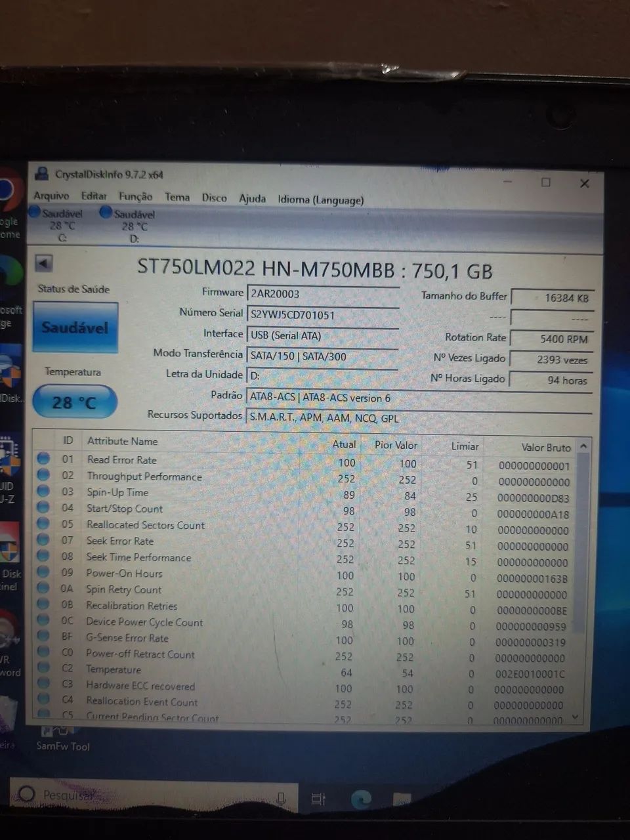This screenshot has width=630, height=840.
Task: Open the Disco menu
Action: click(214, 198)
